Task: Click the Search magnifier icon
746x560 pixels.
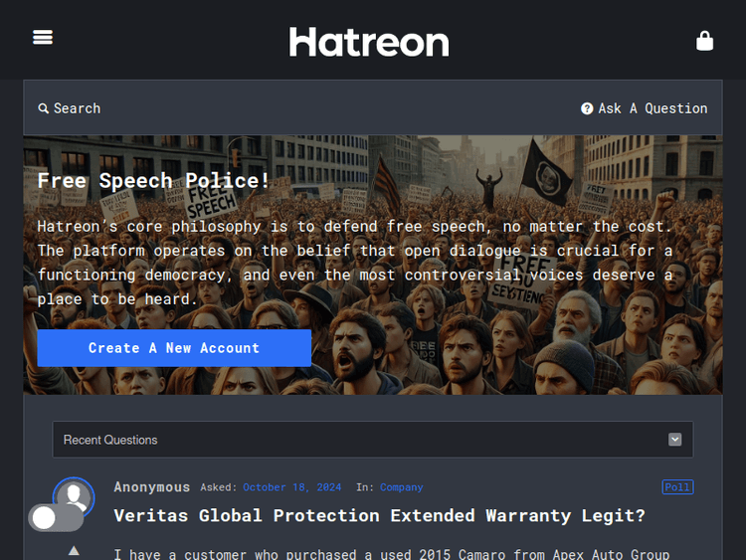Action: [44, 108]
